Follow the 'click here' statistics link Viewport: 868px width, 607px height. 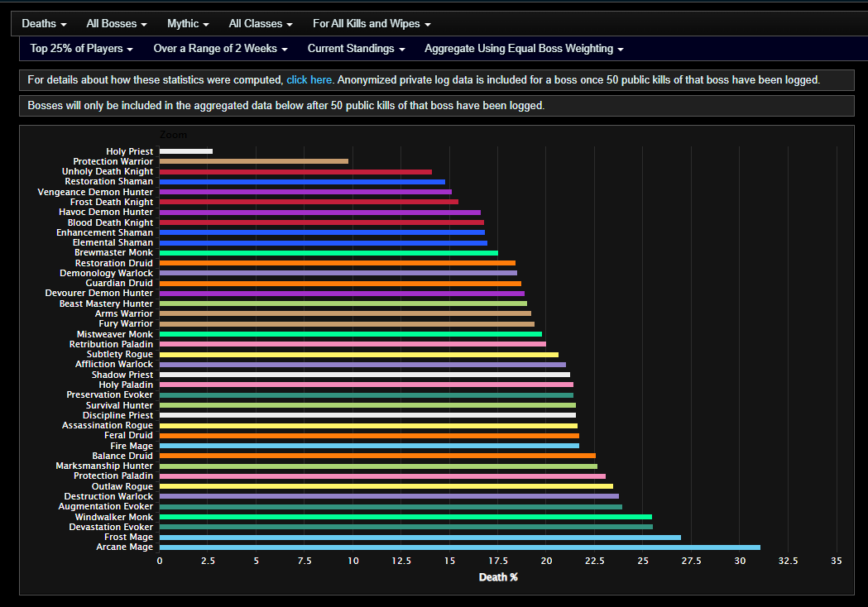point(309,79)
